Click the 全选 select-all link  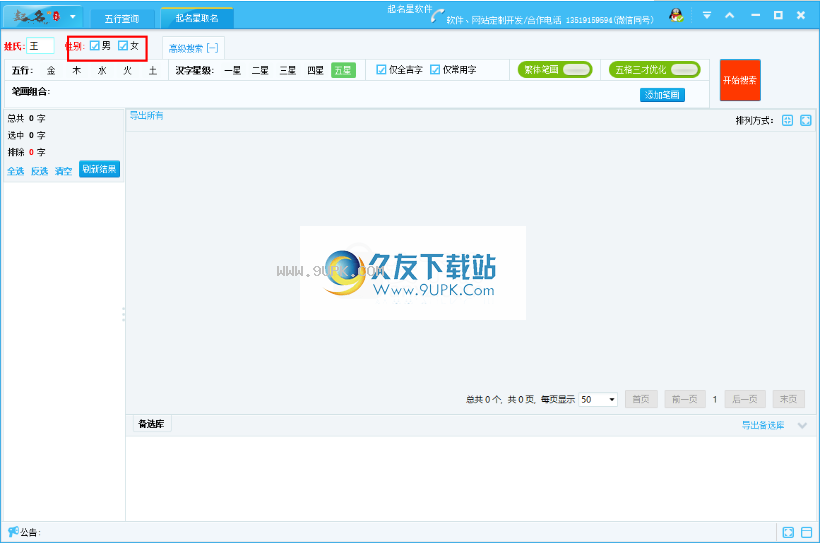(16, 171)
